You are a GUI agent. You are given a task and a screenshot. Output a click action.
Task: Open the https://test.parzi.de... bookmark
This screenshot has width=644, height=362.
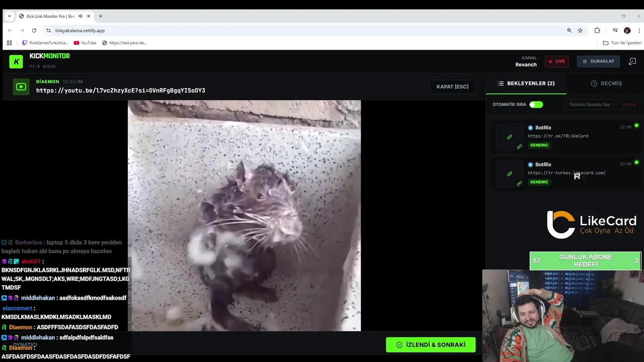(x=124, y=43)
